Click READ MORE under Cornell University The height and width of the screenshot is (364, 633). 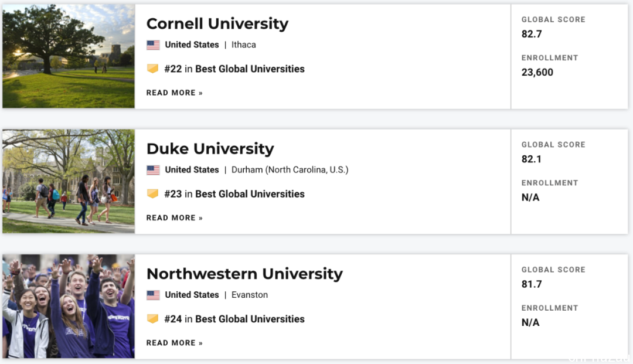point(175,93)
